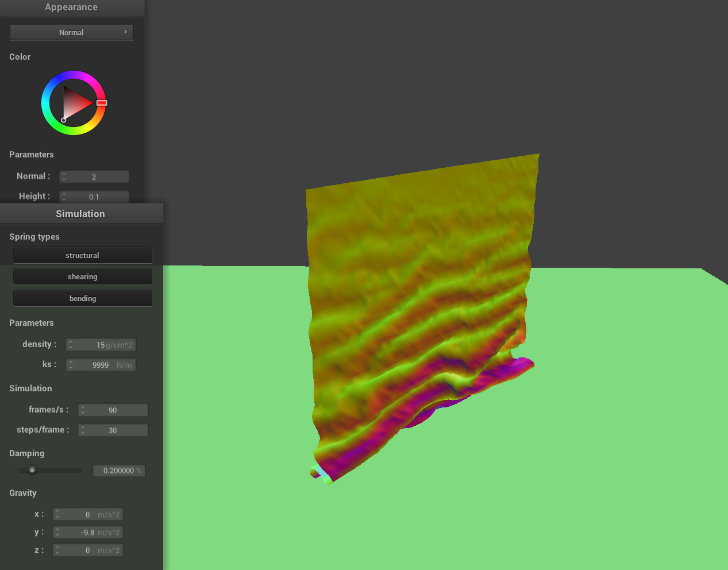Toggle the shearing spring type
The width and height of the screenshot is (728, 570).
[82, 276]
